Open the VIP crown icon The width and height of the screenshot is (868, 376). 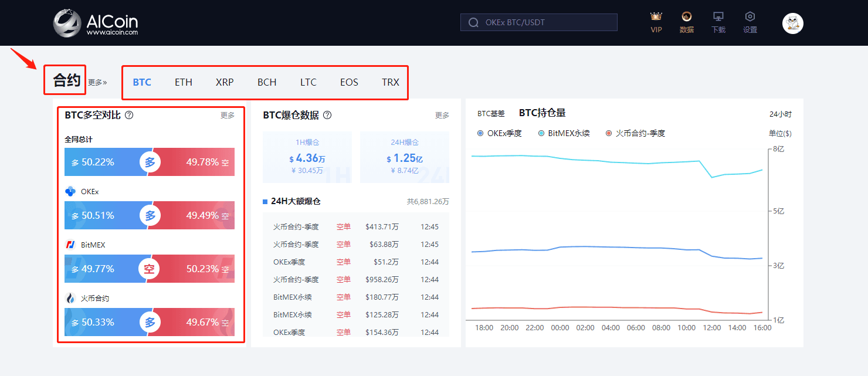click(656, 16)
